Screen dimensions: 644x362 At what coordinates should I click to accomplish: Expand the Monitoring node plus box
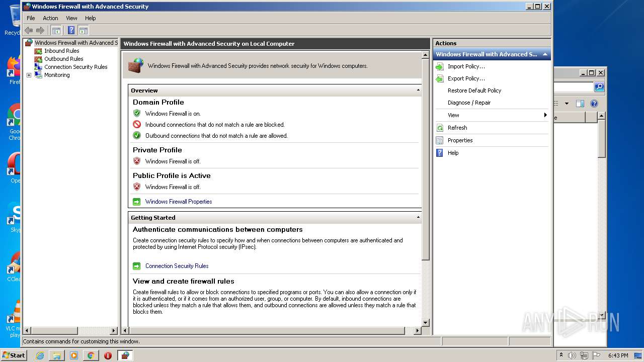point(29,75)
